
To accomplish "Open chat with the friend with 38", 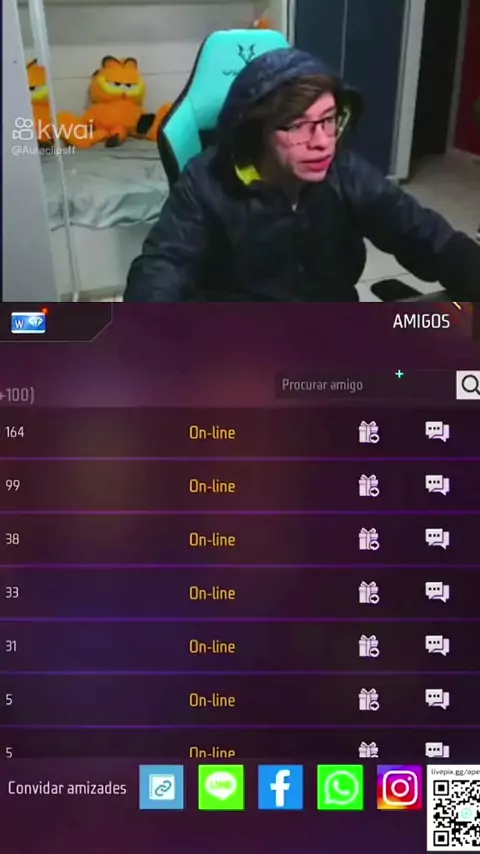I will tap(437, 538).
